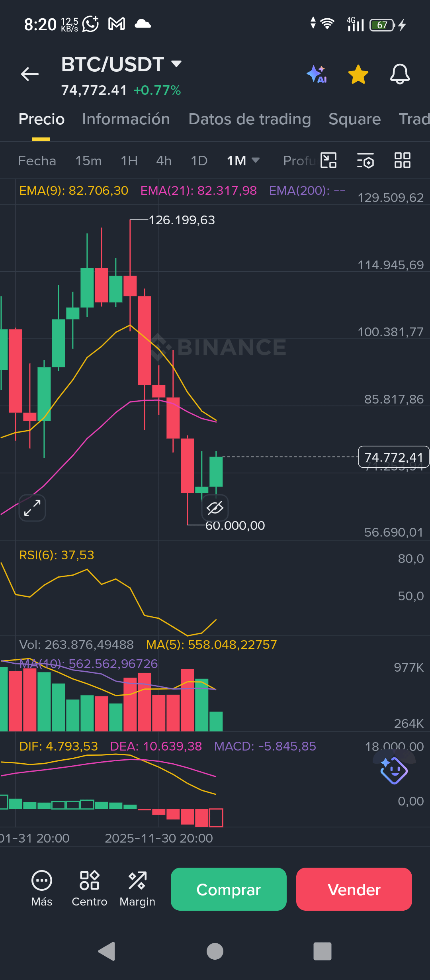Screen dimensions: 430x980
Task: Tap the Vol volume label
Action: pos(76,645)
